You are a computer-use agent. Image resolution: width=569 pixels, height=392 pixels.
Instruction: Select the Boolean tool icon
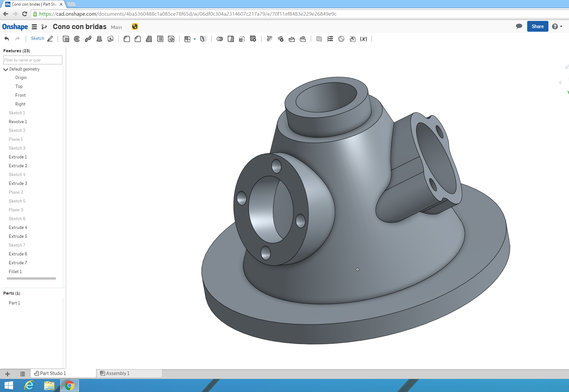pos(220,39)
